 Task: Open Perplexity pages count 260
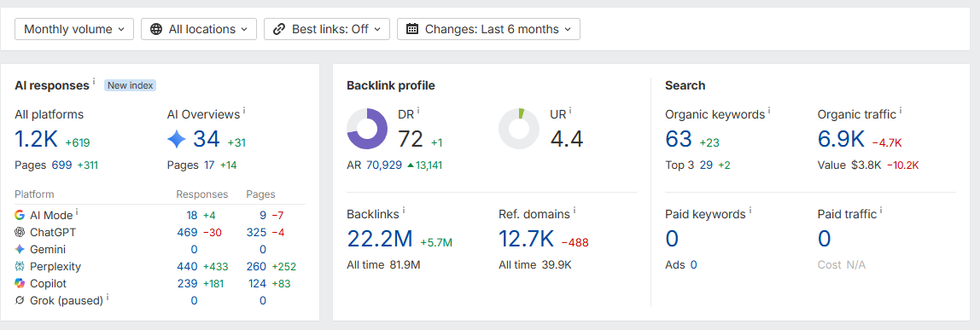(256, 266)
